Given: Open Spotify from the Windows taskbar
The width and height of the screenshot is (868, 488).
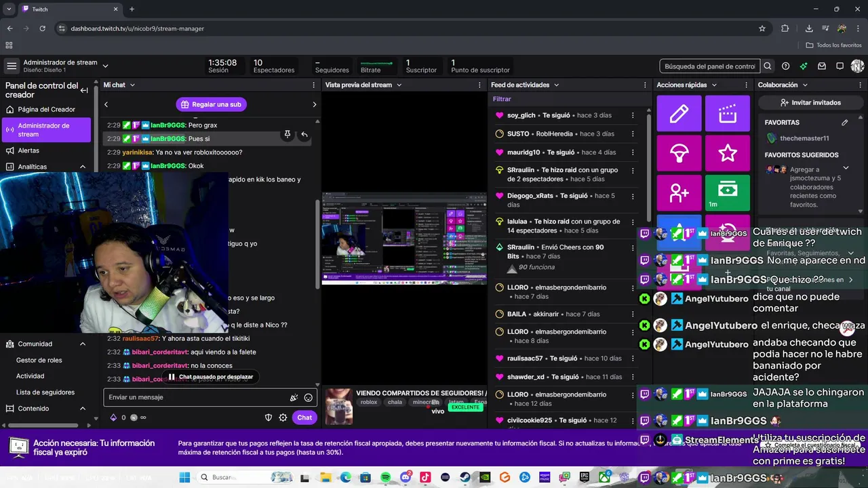Looking at the screenshot, I should point(385,477).
